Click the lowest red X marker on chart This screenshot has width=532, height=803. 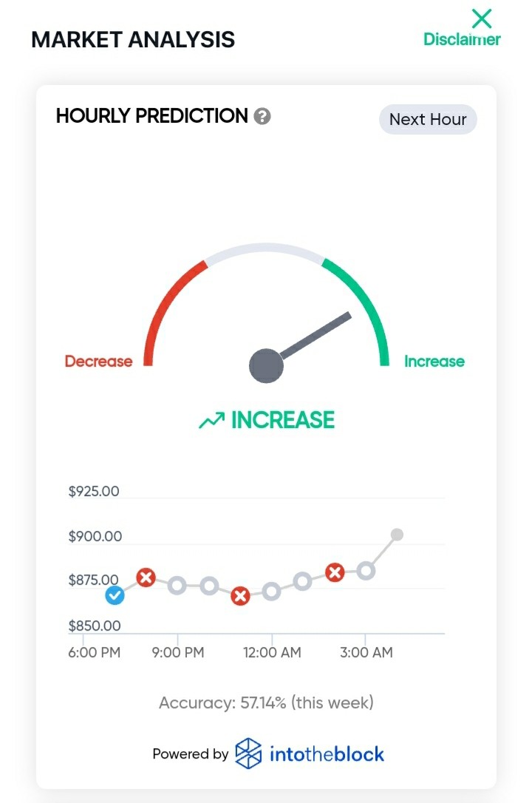click(240, 595)
